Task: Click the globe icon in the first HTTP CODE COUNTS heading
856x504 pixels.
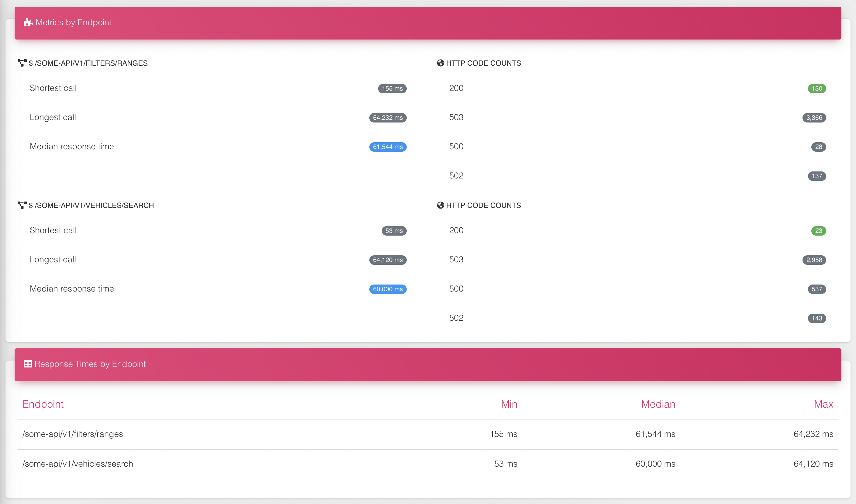Action: [x=440, y=63]
